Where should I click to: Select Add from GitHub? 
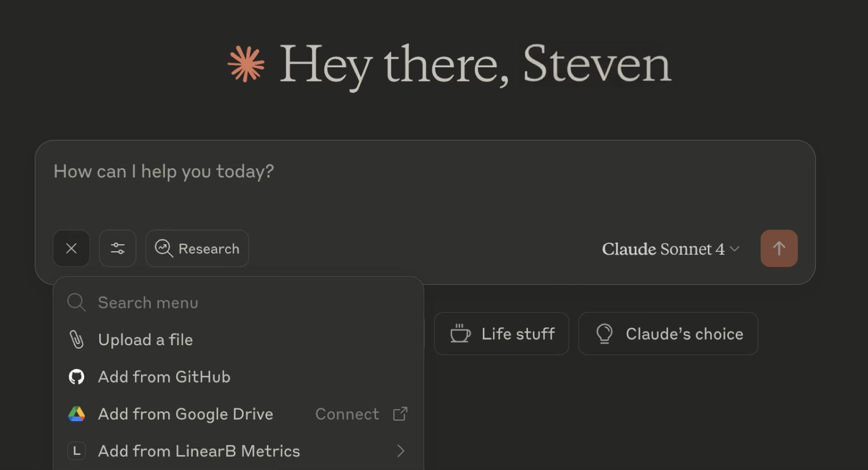[x=239, y=377]
